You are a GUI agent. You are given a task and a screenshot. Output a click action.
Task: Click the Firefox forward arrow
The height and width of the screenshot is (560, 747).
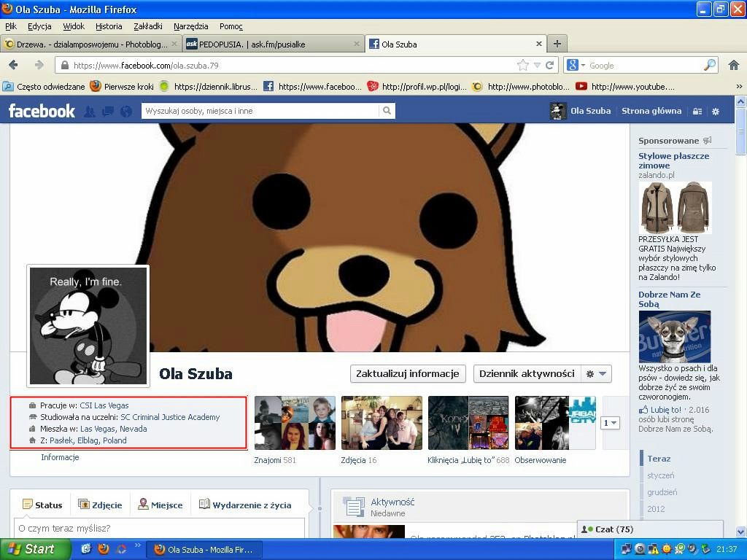39,65
